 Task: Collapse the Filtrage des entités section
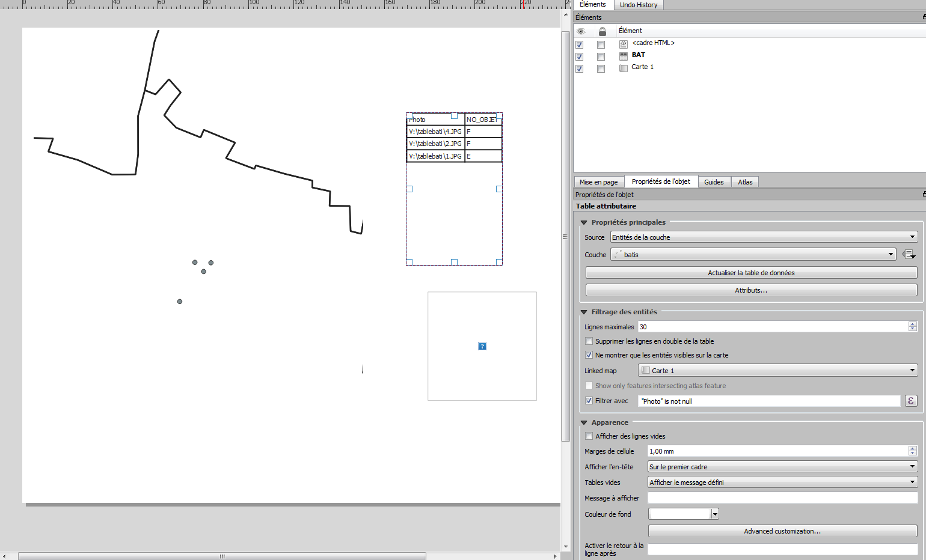coord(584,312)
